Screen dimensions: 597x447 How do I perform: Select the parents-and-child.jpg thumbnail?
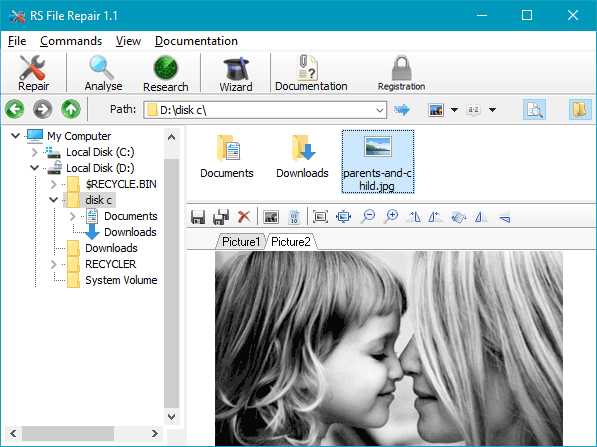tap(377, 161)
